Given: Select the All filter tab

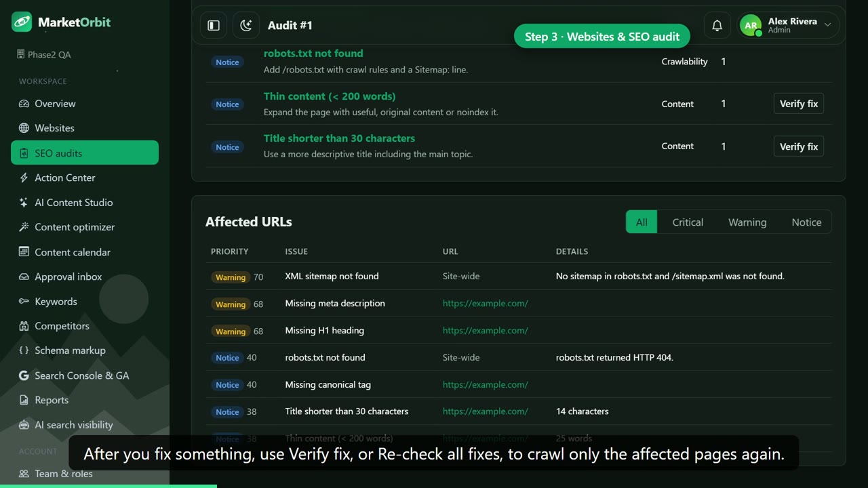Looking at the screenshot, I should (x=642, y=222).
